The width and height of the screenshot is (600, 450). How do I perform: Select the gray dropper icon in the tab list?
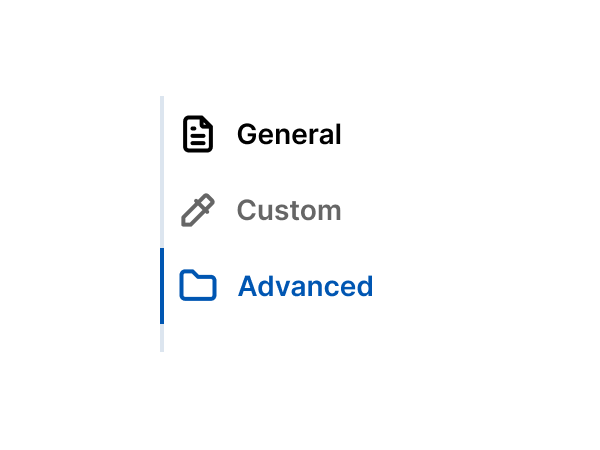coord(197,210)
